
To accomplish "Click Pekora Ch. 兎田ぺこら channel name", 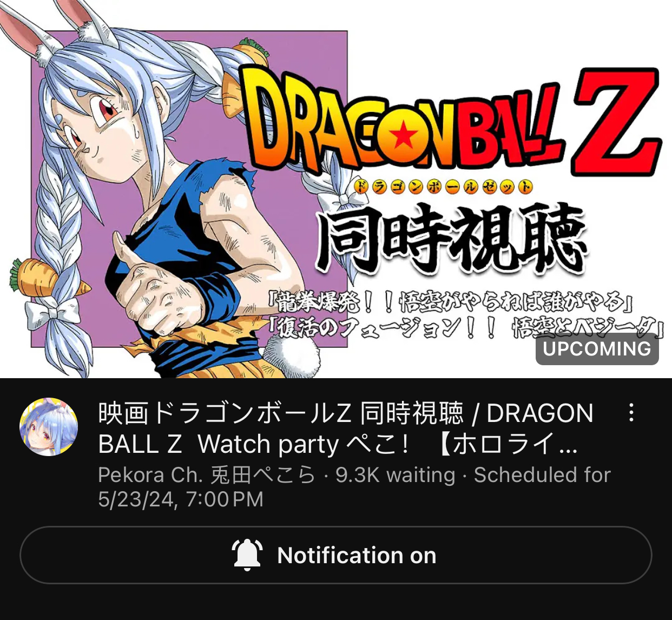I will tap(207, 475).
